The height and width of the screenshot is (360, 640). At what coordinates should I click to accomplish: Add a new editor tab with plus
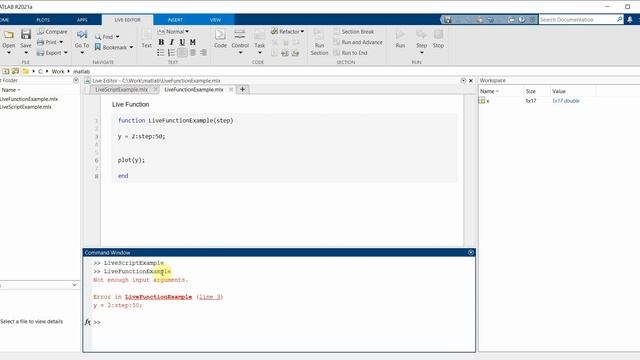pos(242,89)
